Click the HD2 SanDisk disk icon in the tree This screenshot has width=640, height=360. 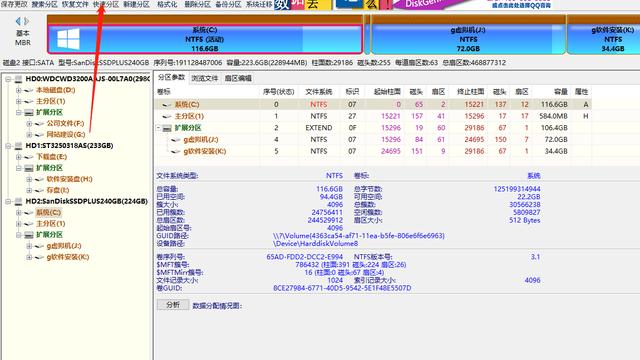pyautogui.click(x=18, y=201)
